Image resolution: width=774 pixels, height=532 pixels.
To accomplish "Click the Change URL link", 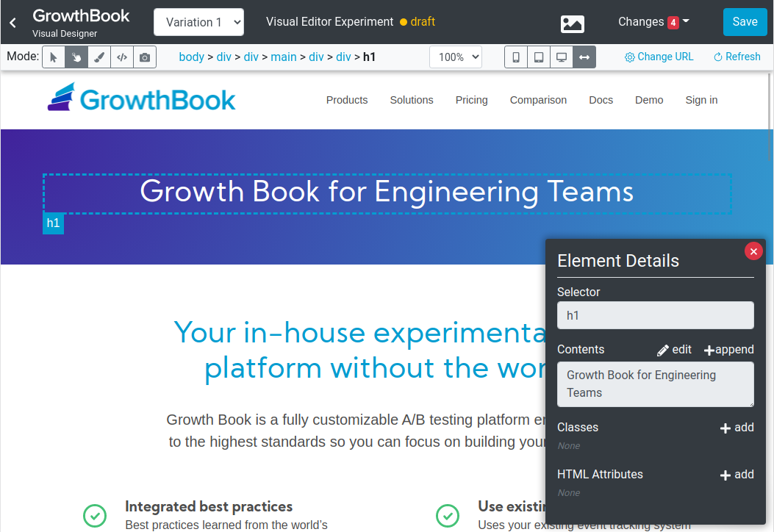I will [x=659, y=57].
